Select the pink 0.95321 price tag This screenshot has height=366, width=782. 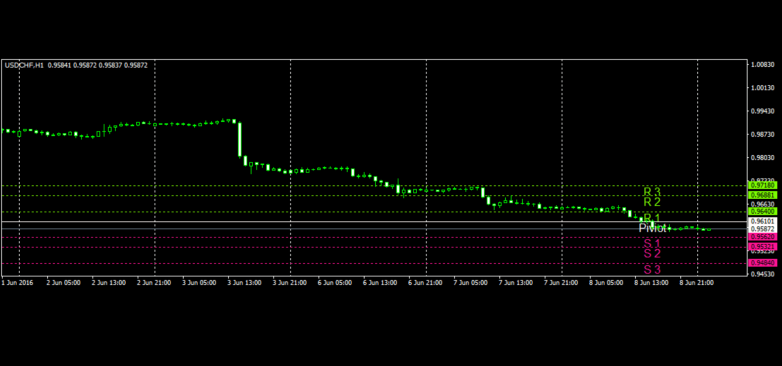click(x=763, y=247)
